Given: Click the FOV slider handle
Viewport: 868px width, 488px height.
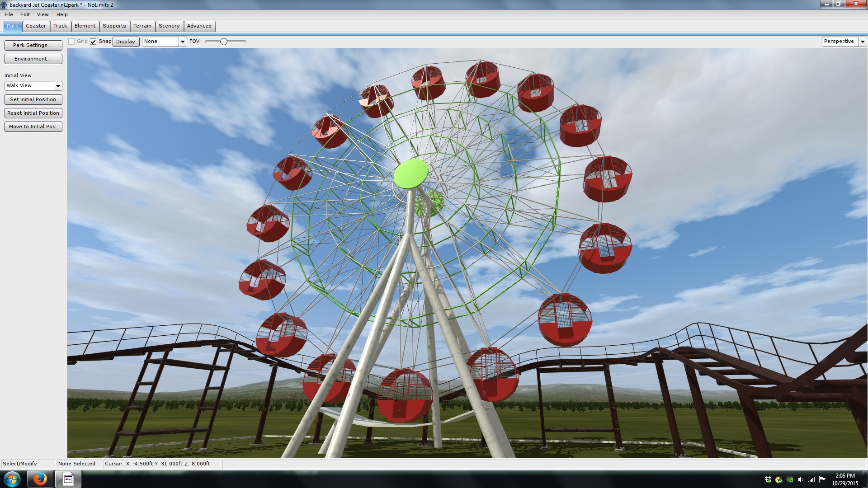Looking at the screenshot, I should 224,42.
